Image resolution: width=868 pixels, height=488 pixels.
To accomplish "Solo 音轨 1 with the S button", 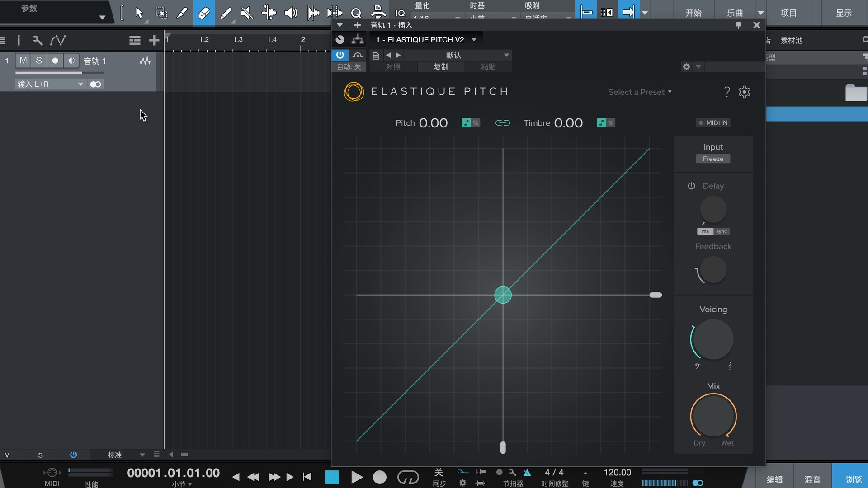I will tap(39, 60).
